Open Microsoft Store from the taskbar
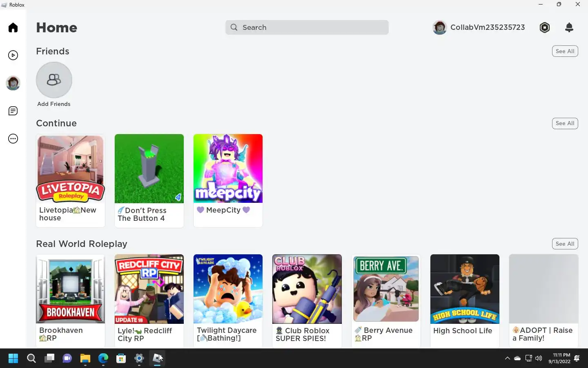 coord(121,359)
